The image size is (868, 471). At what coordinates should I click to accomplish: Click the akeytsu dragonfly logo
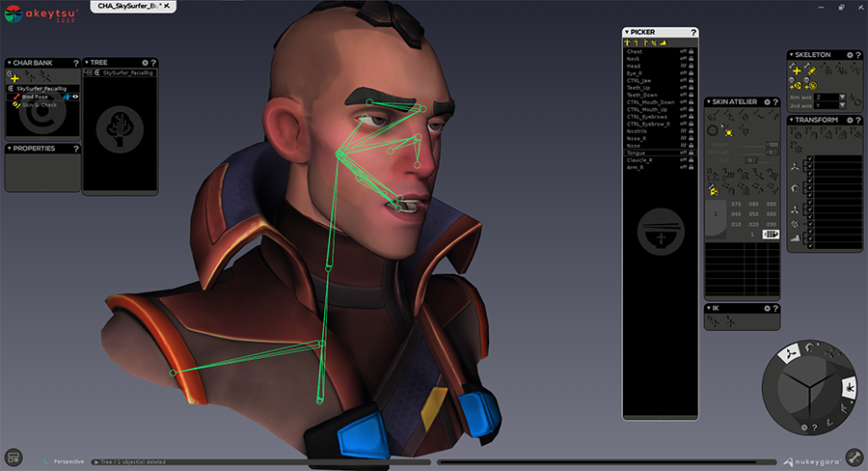(14, 14)
